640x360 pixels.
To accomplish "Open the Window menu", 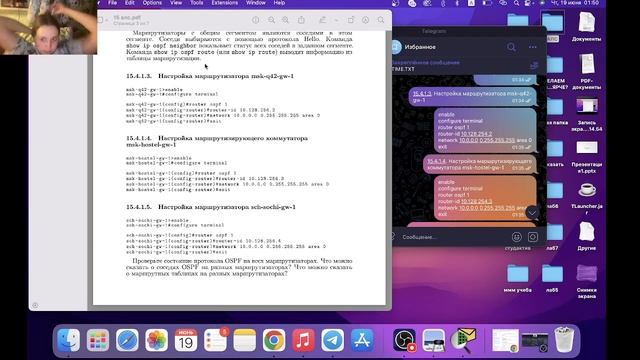I will tap(256, 3).
